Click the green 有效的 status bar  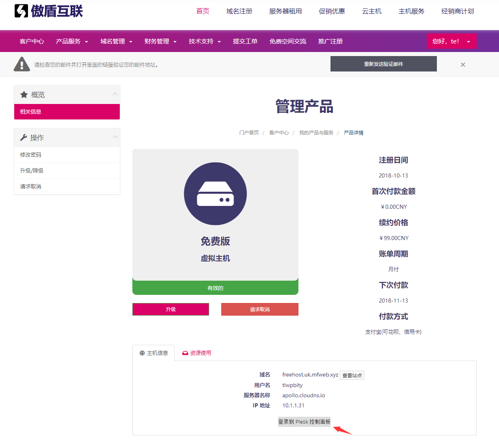(x=215, y=288)
